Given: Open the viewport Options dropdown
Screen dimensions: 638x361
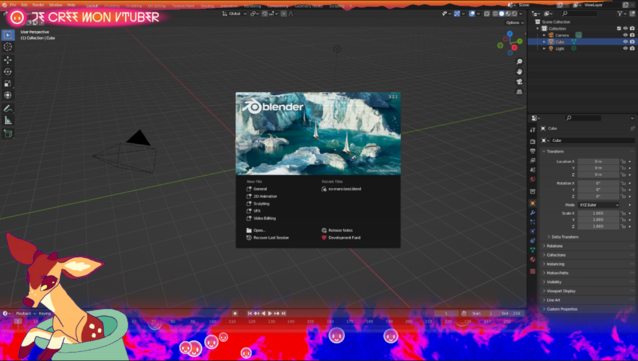Looking at the screenshot, I should pos(515,23).
